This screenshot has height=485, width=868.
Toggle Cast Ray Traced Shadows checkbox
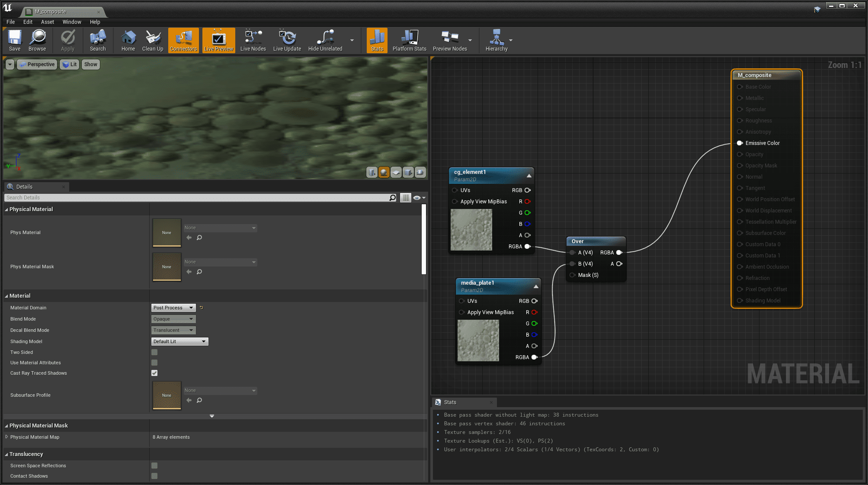(154, 373)
